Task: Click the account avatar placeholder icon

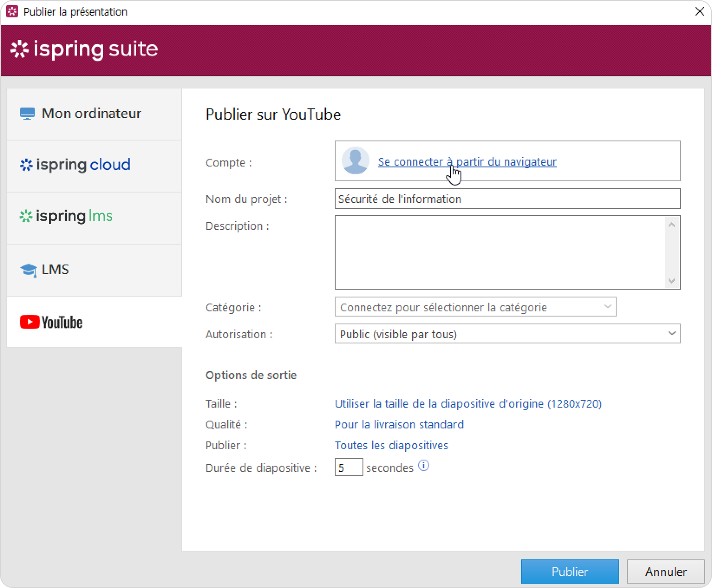Action: pyautogui.click(x=355, y=161)
